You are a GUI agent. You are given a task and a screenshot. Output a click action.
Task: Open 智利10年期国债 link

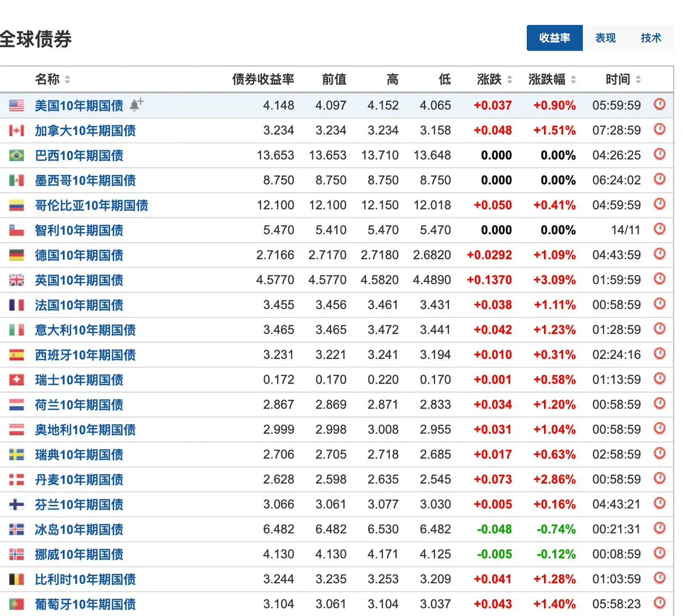click(x=79, y=230)
